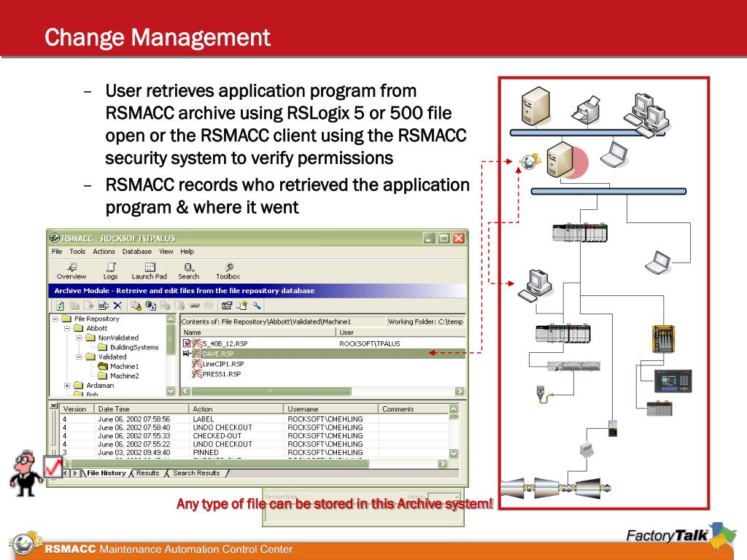
Task: Open the Logs toolbar icon
Action: pyautogui.click(x=111, y=271)
